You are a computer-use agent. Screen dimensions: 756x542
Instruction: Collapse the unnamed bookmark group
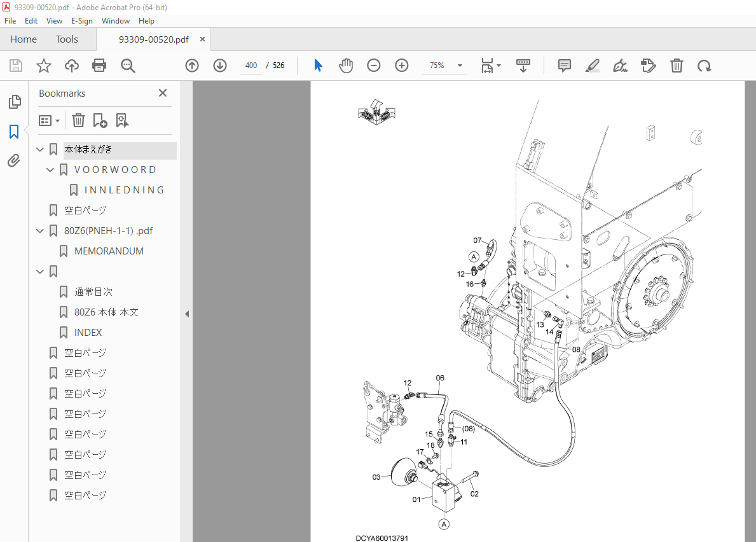pos(40,272)
